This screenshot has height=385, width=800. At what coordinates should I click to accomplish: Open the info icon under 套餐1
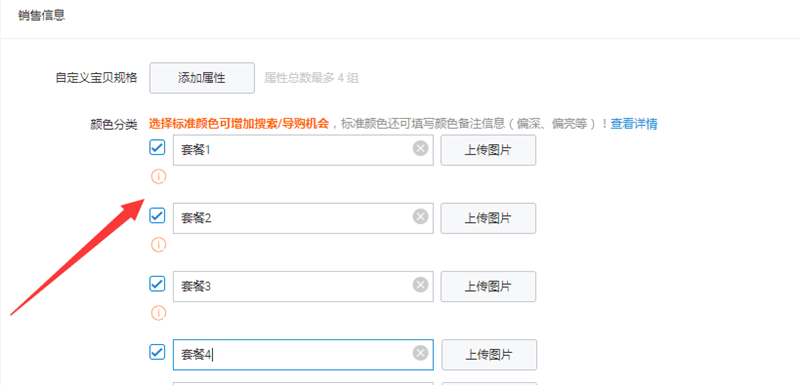click(158, 177)
